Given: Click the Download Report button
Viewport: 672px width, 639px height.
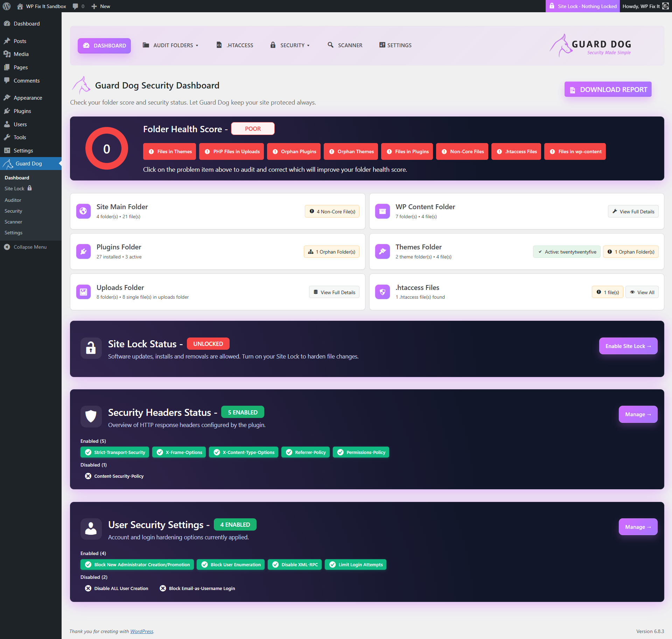Looking at the screenshot, I should tap(608, 90).
